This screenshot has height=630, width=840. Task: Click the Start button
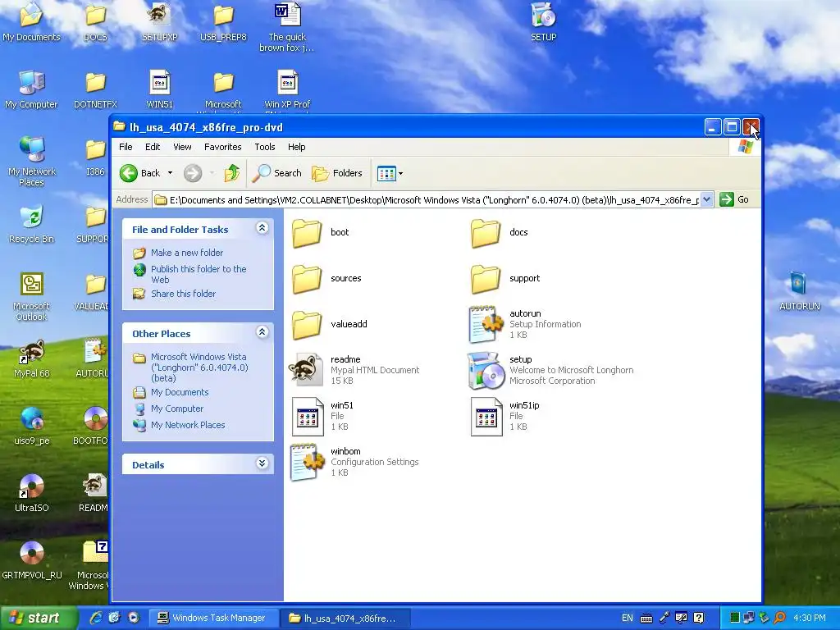click(x=38, y=618)
